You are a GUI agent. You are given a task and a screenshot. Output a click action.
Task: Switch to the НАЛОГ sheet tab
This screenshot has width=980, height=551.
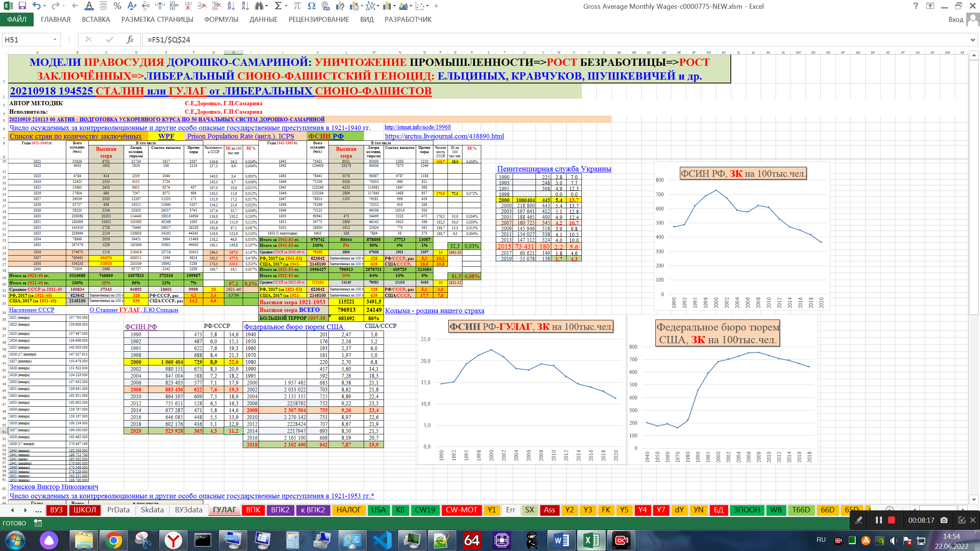tap(348, 510)
